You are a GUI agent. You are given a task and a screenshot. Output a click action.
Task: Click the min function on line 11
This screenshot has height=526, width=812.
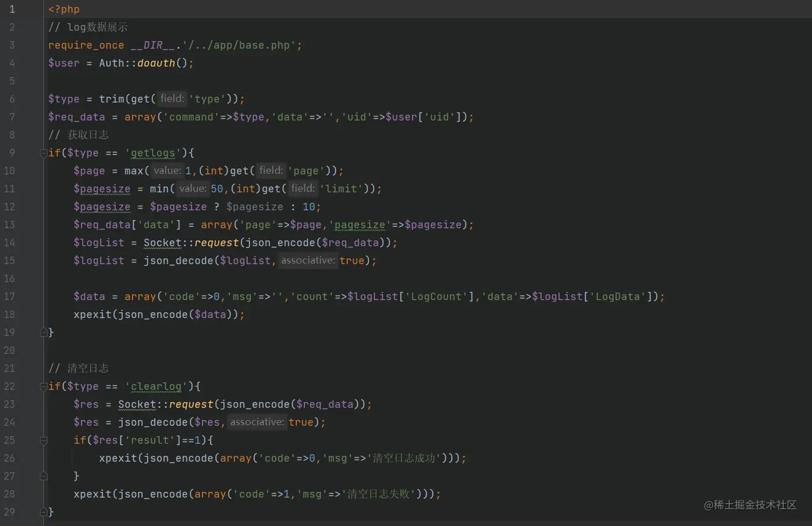159,189
